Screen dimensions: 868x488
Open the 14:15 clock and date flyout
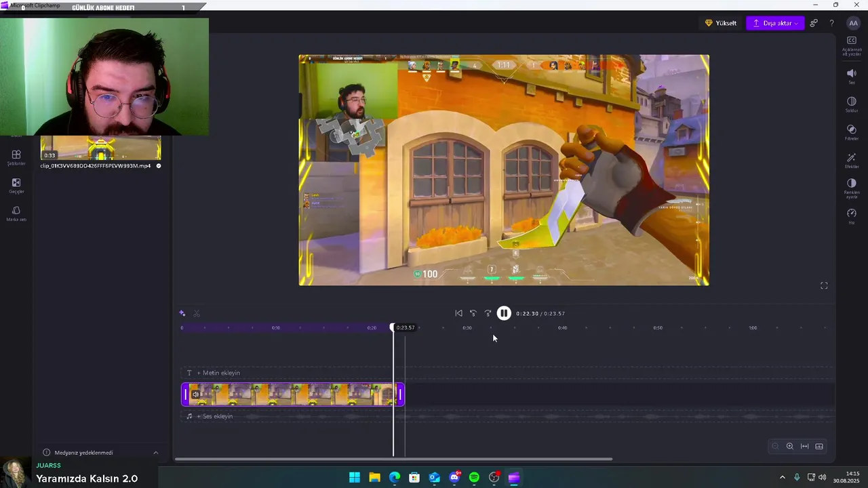click(847, 478)
